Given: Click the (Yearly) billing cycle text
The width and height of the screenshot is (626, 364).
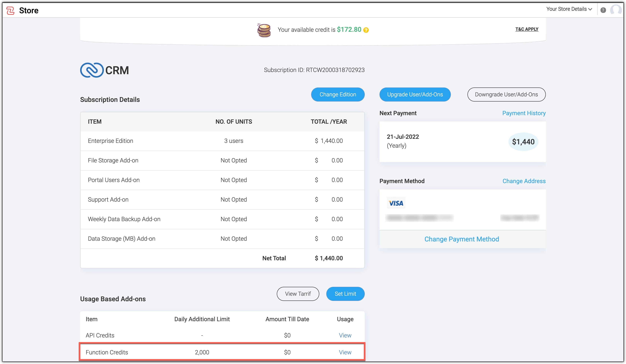Looking at the screenshot, I should point(397,146).
